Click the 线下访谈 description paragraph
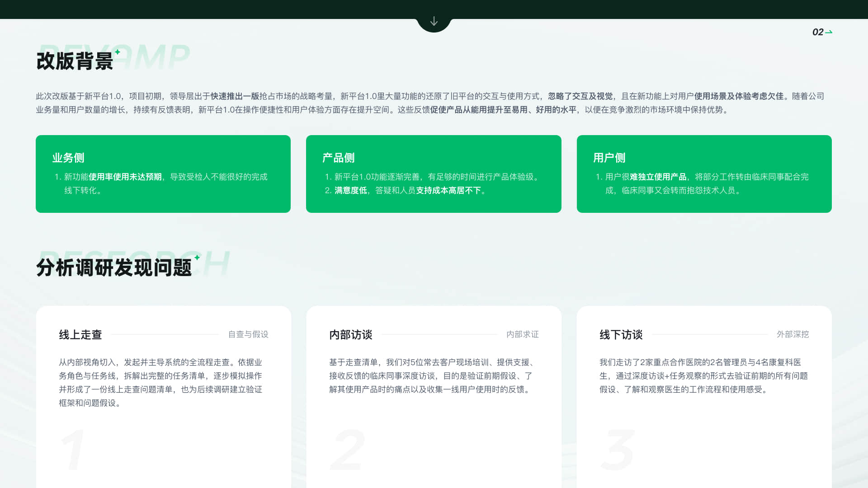 pyautogui.click(x=703, y=376)
